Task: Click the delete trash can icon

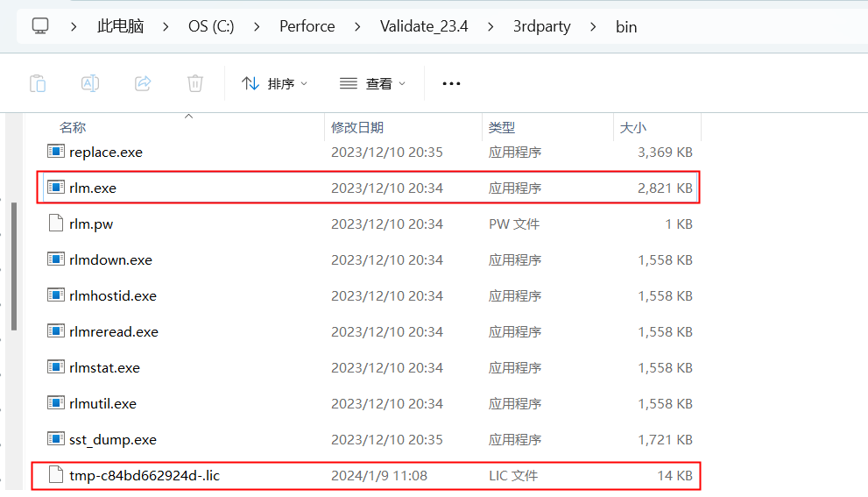Action: [194, 83]
